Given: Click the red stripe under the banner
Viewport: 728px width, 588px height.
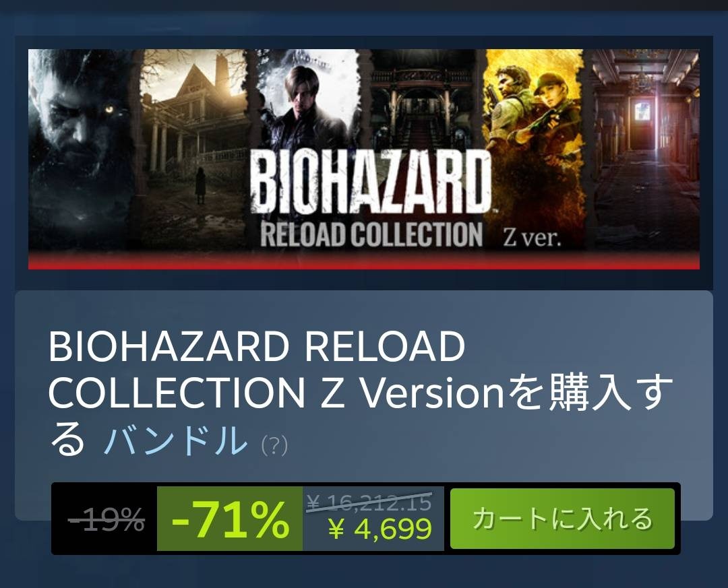Looking at the screenshot, I should click(363, 263).
